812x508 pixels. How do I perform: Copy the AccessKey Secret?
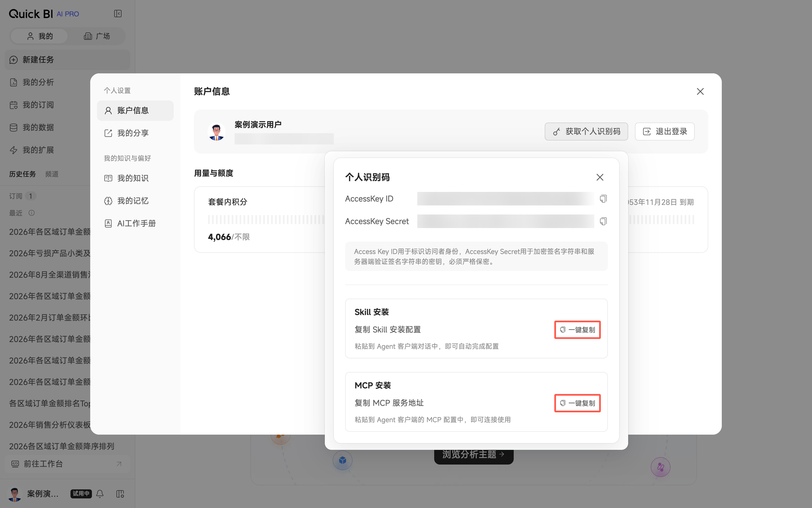coord(603,221)
